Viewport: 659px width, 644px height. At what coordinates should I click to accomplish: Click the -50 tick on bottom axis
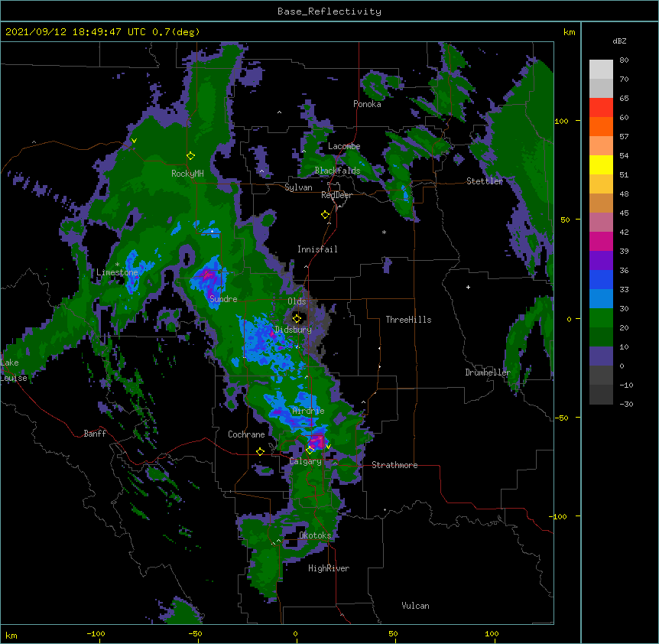195,633
